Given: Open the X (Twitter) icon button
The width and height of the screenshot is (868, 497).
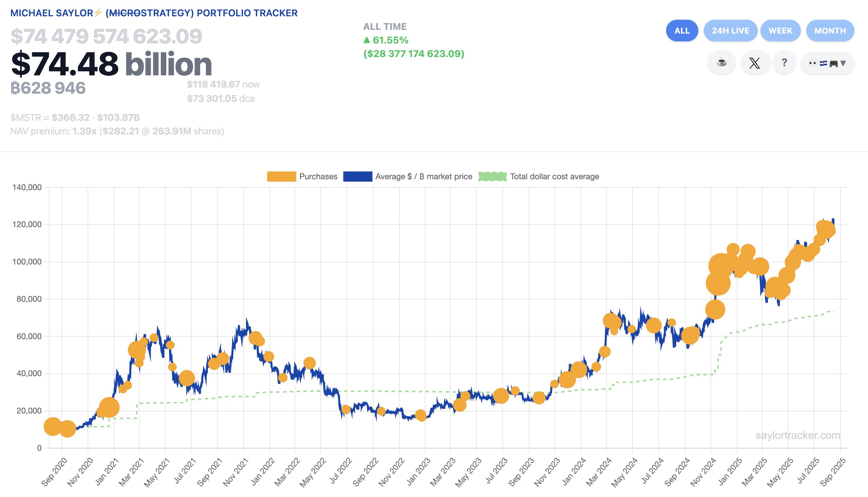Looking at the screenshot, I should tap(754, 63).
